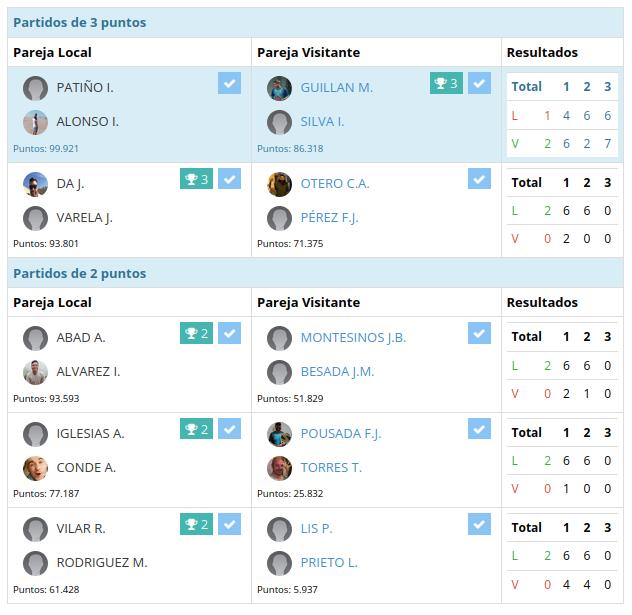
Task: Click the POUSADA F.J. avatar photo
Action: 279,434
